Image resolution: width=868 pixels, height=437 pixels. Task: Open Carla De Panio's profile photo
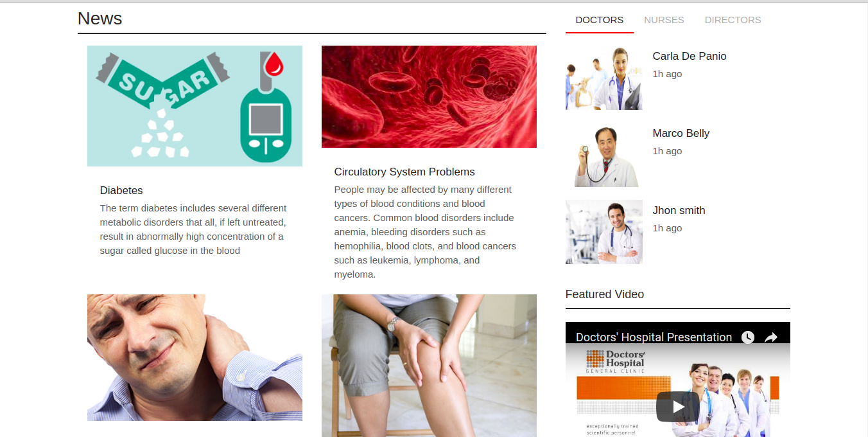604,78
